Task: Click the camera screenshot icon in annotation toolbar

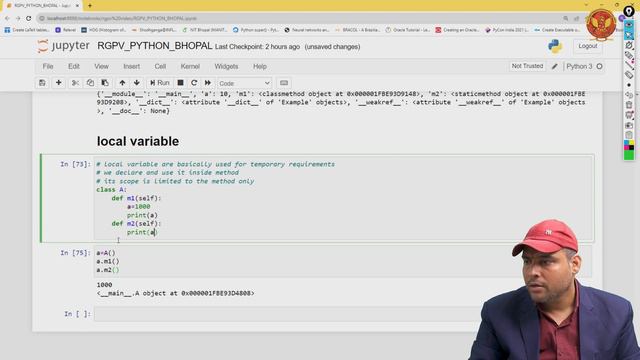Action: [x=629, y=125]
